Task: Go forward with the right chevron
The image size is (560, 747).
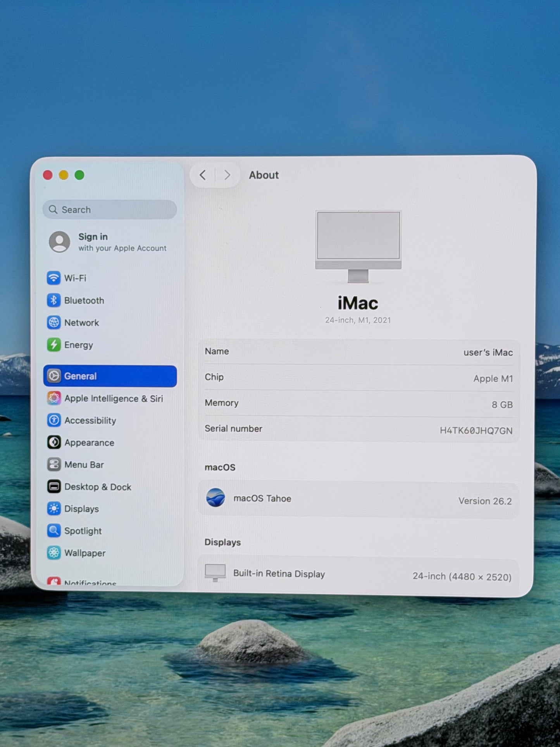Action: click(227, 175)
